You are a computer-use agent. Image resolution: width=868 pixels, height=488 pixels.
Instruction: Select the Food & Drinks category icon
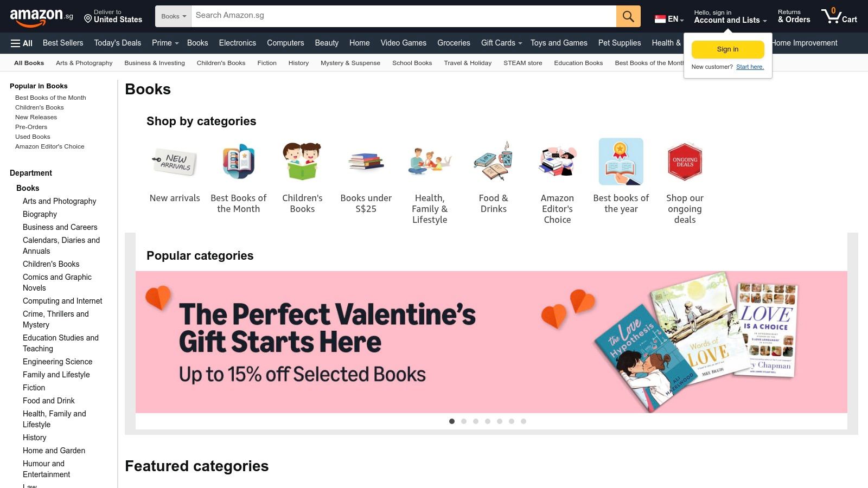pos(493,161)
